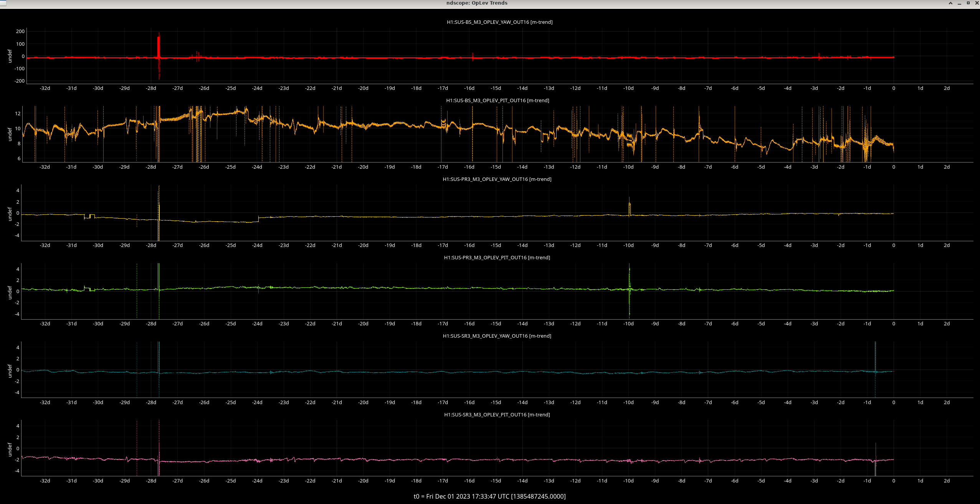Viewport: 980px width, 504px height.
Task: Click the 'undef' y-axis label of SR3 PIT plot
Action: point(10,449)
